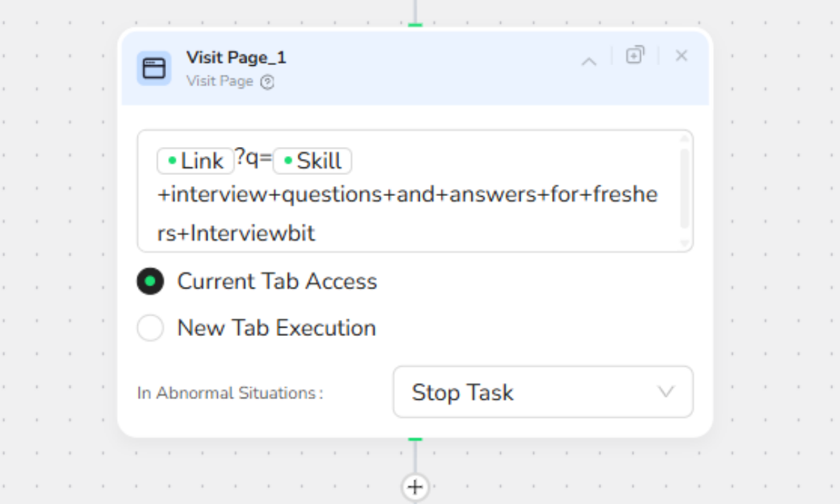Click the Visit Page browser window icon
The height and width of the screenshot is (504, 840).
click(154, 68)
